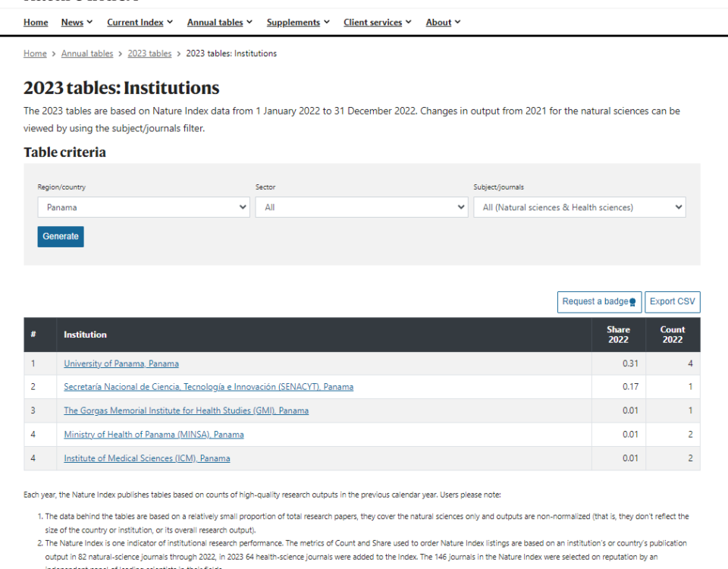Viewport: 728px width, 569px height.
Task: Open the SENACYT institution link
Action: [x=209, y=387]
